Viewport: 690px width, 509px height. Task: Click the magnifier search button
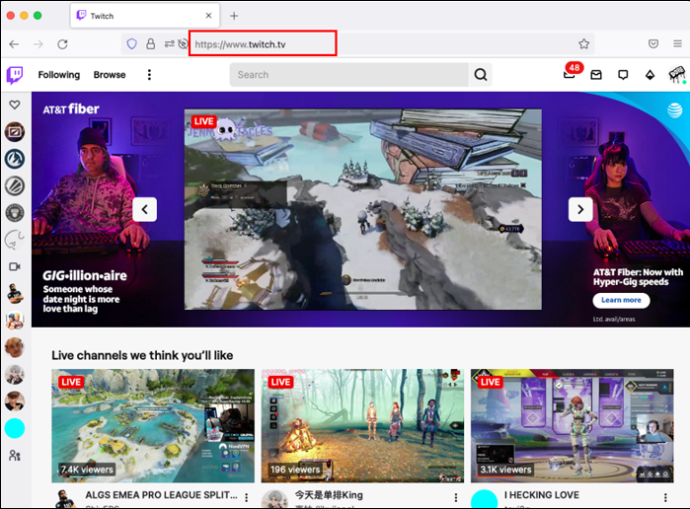(481, 75)
